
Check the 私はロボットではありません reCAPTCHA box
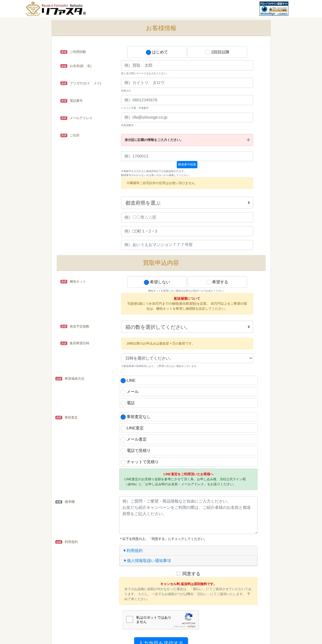point(130,619)
